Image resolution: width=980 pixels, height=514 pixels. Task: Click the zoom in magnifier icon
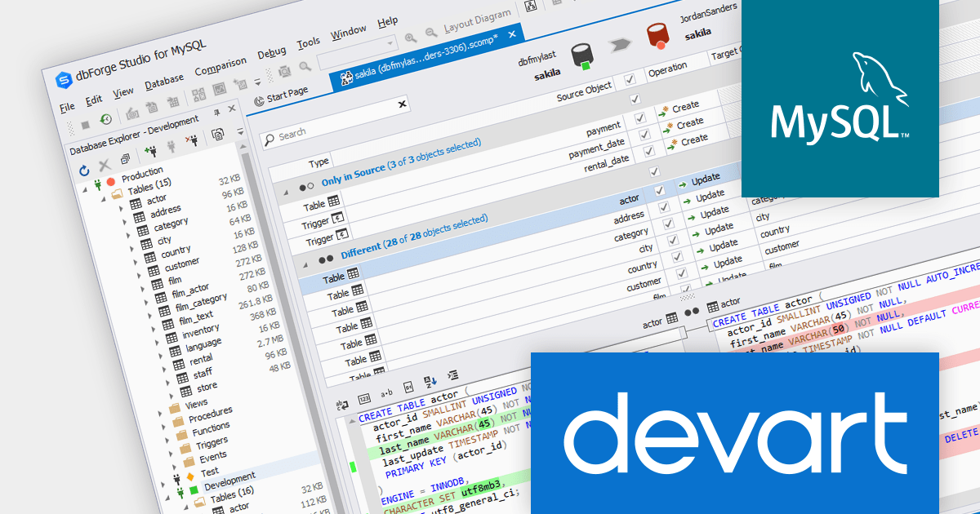click(410, 37)
